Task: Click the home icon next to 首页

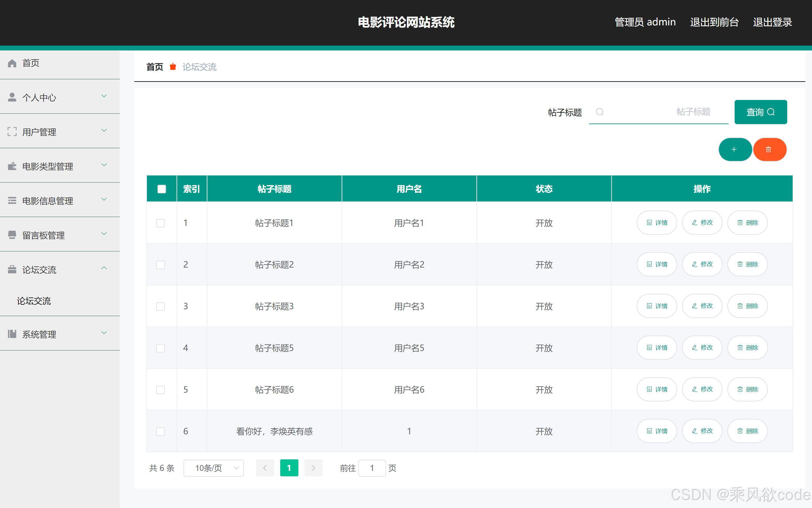Action: [12, 63]
